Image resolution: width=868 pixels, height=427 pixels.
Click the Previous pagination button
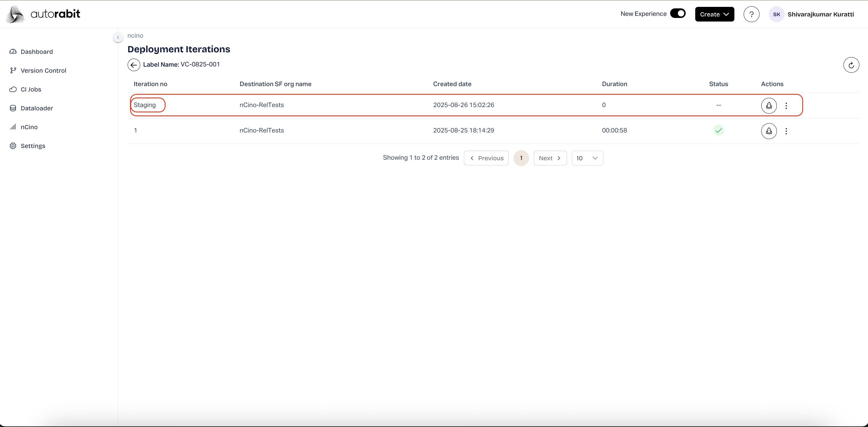point(486,158)
